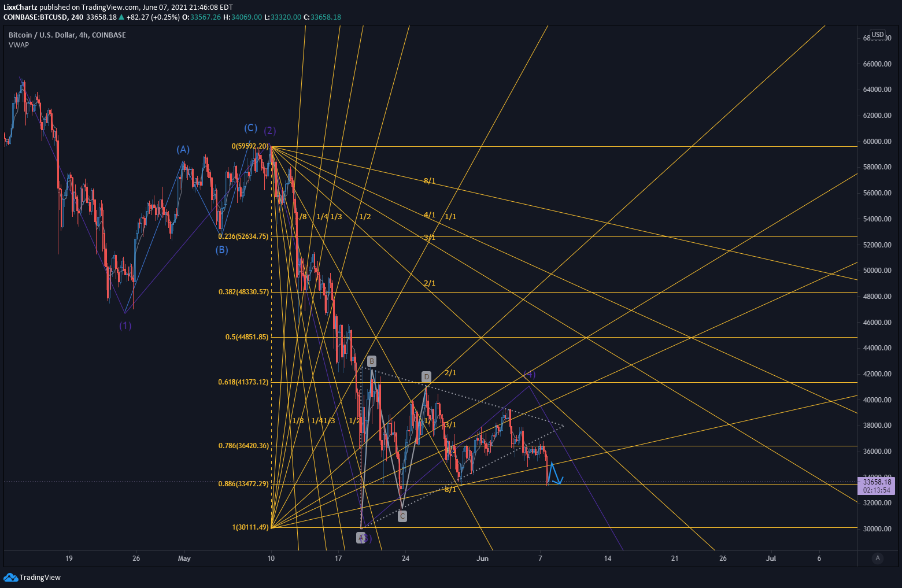The image size is (902, 588).
Task: Click the purple (2) wave label
Action: (x=270, y=131)
